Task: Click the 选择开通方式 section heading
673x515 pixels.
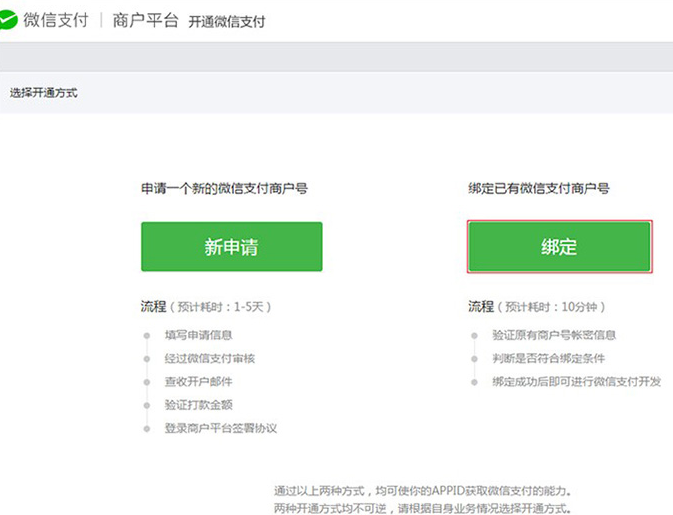Action: (x=44, y=93)
